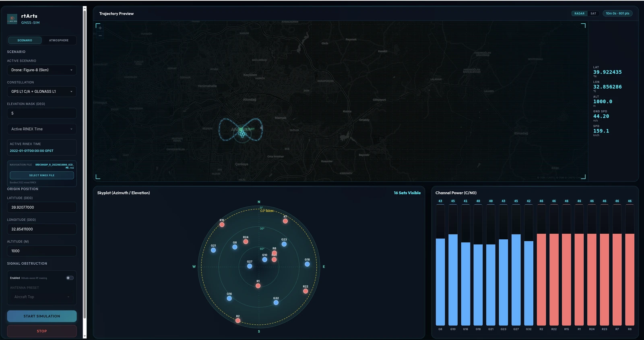This screenshot has width=644, height=340.
Task: Switch to the Scenario tab
Action: click(x=25, y=40)
